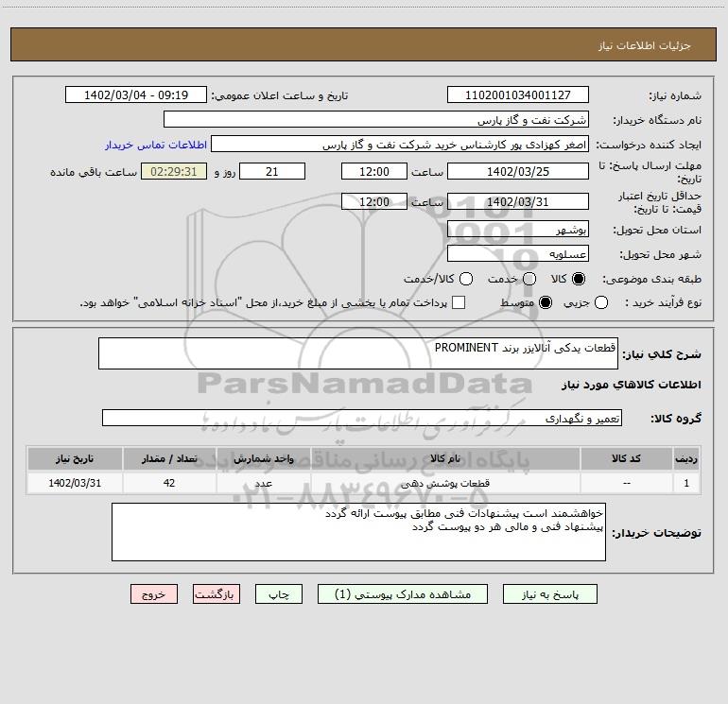
Task: Click the کد کالا column header
Action: tap(626, 458)
